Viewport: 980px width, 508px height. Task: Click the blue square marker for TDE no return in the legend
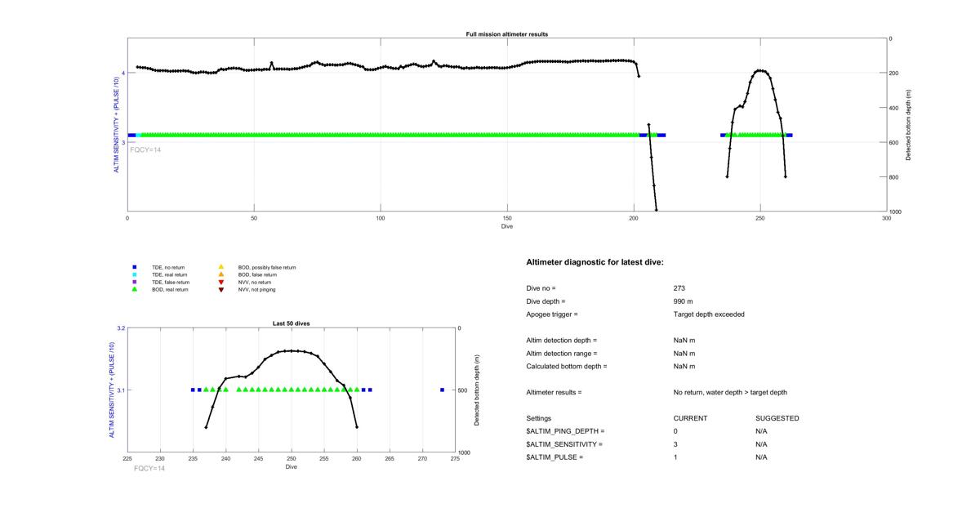(x=134, y=267)
